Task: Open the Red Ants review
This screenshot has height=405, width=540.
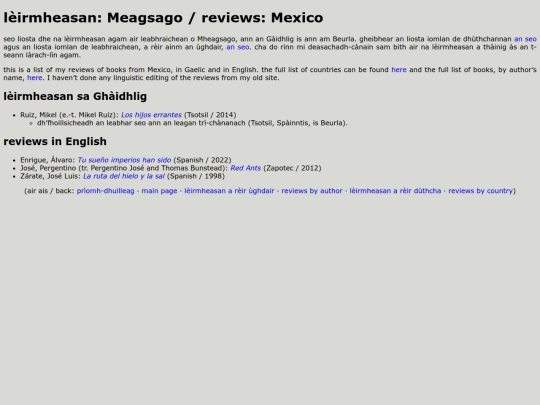Action: tap(246, 168)
